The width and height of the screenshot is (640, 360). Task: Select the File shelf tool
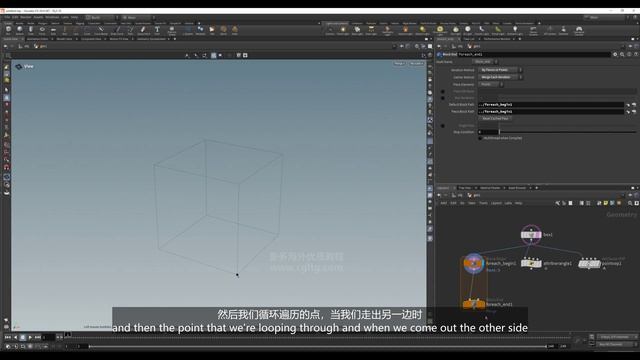pos(212,30)
